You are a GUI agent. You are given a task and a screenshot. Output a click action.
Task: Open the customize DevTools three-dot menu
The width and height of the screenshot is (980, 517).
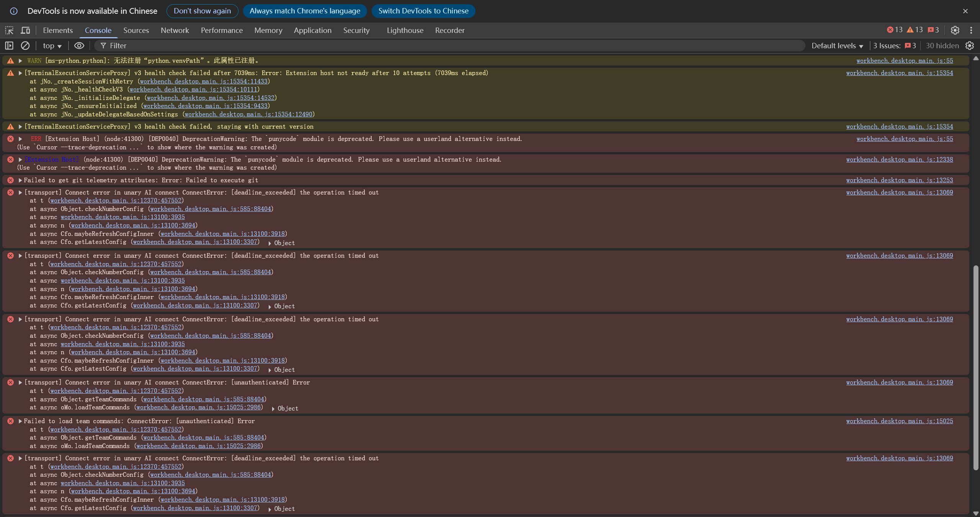click(x=971, y=30)
